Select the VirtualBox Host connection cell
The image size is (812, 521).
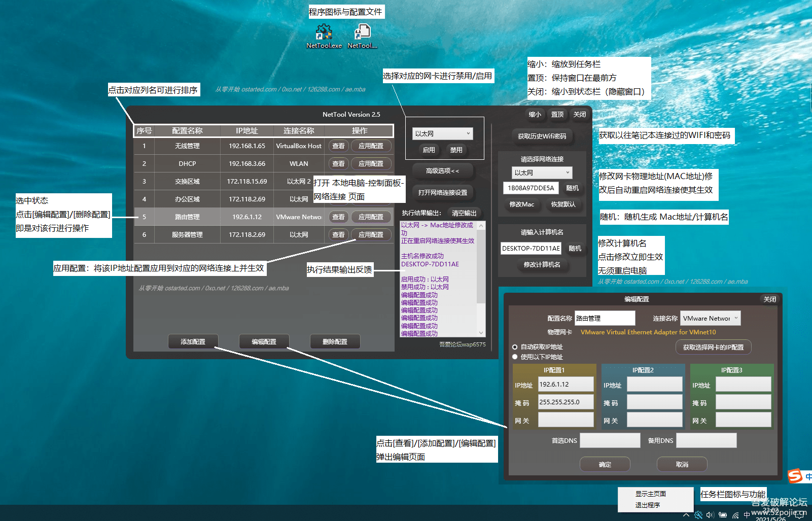(x=299, y=146)
